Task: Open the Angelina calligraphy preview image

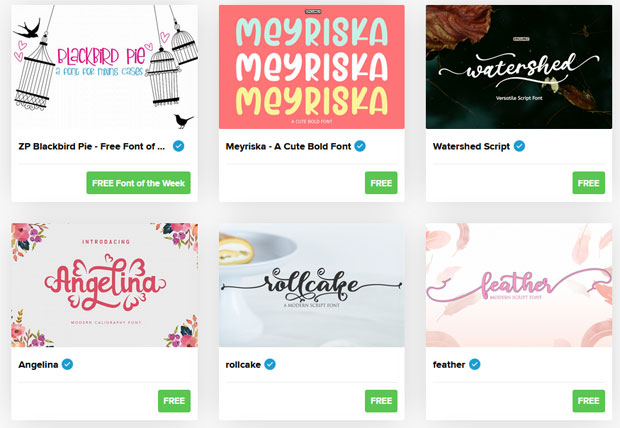Action: 104,285
